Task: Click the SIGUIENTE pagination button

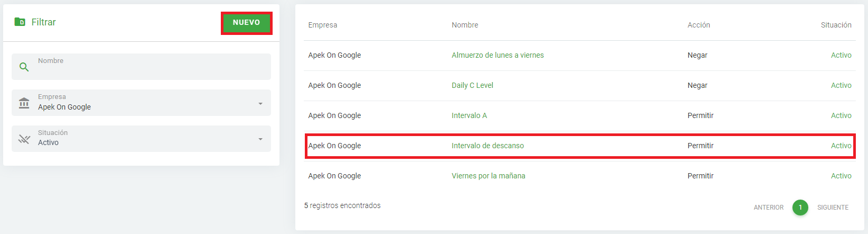Action: (x=833, y=208)
